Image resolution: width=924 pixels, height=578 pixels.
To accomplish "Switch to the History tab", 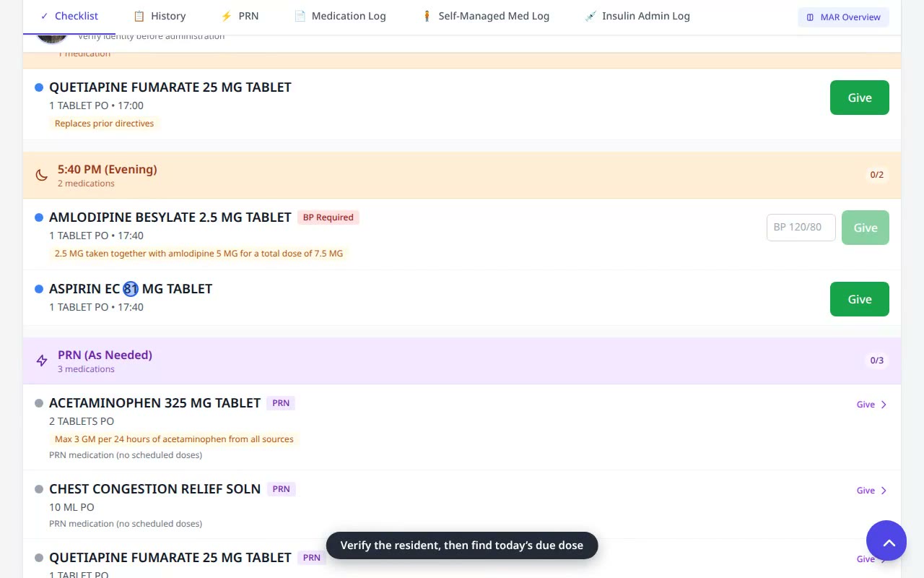I will tap(160, 16).
